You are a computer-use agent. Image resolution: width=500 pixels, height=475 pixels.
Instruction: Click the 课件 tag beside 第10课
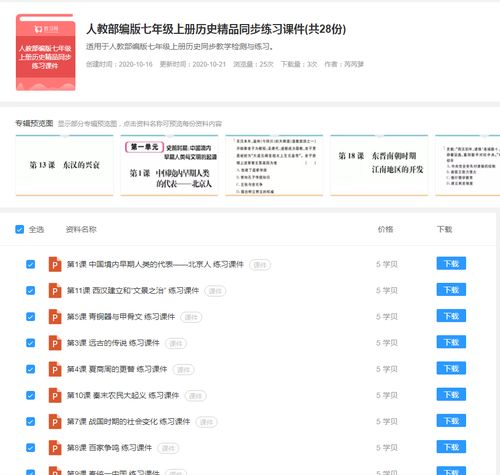196,396
